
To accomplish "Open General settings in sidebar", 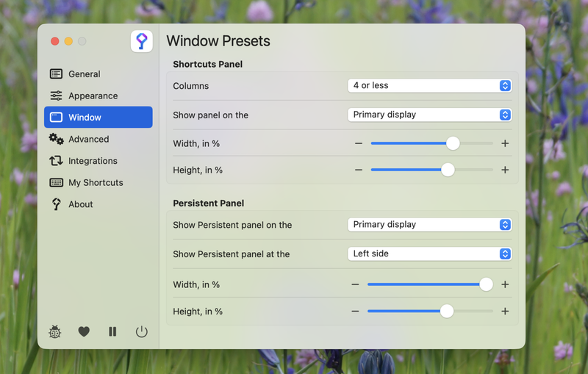I will coord(84,74).
